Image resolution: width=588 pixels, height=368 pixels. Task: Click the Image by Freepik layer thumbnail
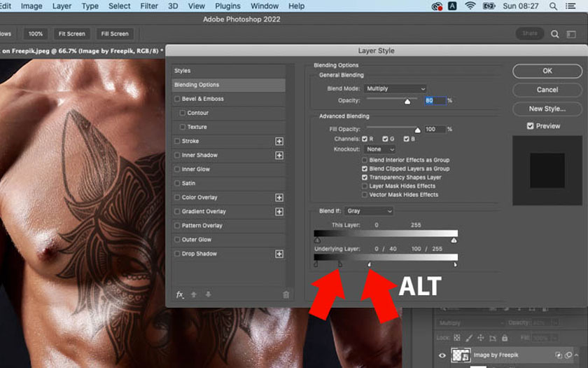click(x=461, y=355)
